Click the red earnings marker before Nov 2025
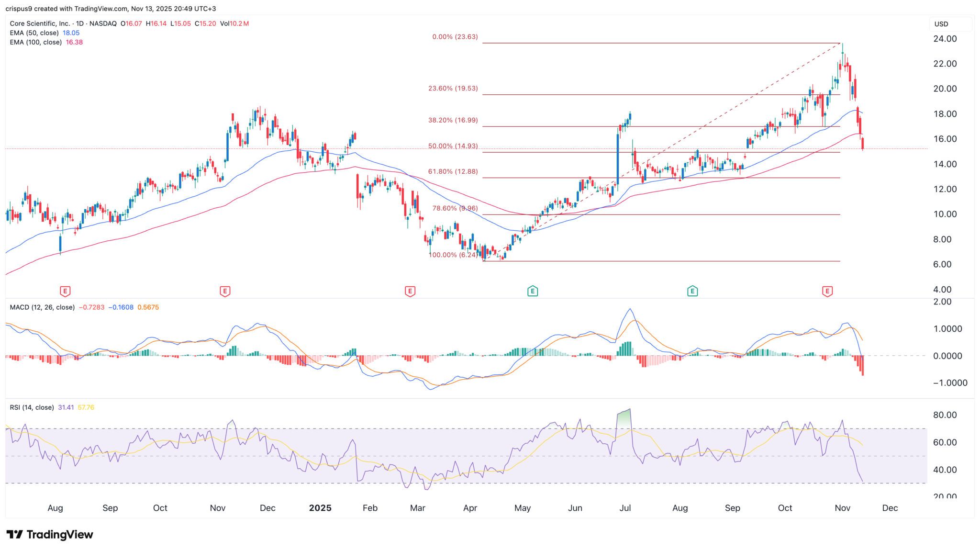This screenshot has width=980, height=551. (x=827, y=291)
